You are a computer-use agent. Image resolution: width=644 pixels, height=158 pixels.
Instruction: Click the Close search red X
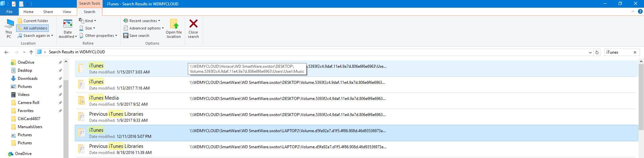(x=193, y=29)
